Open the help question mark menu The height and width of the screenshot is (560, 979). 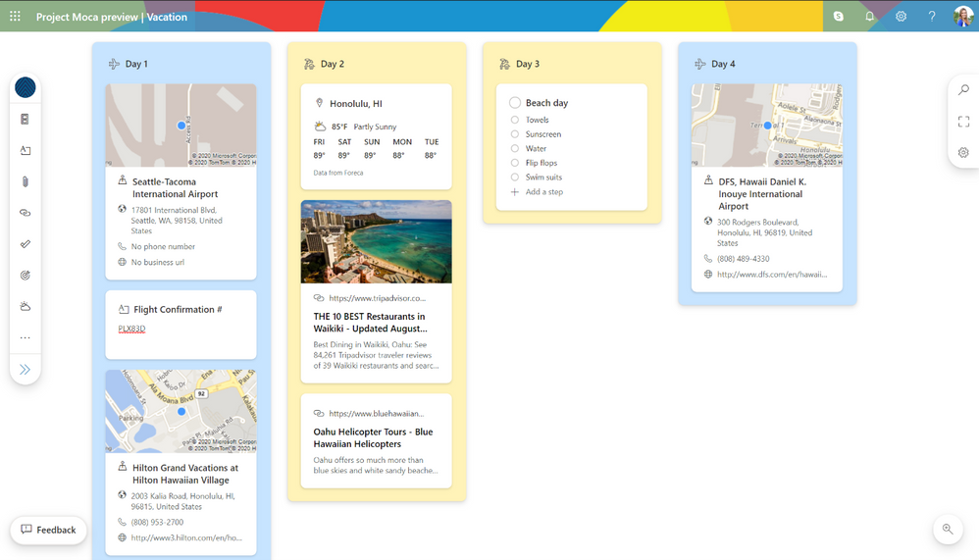click(x=932, y=17)
